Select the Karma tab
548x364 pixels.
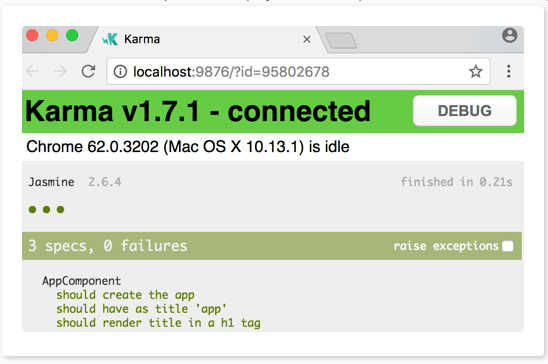point(206,39)
